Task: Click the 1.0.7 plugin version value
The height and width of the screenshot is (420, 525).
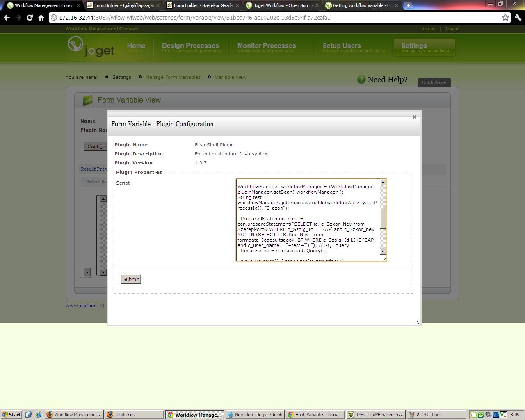Action: tap(201, 163)
